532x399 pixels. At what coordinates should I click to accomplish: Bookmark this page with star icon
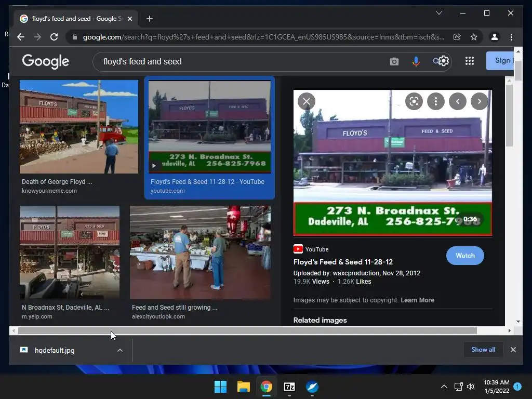point(474,37)
